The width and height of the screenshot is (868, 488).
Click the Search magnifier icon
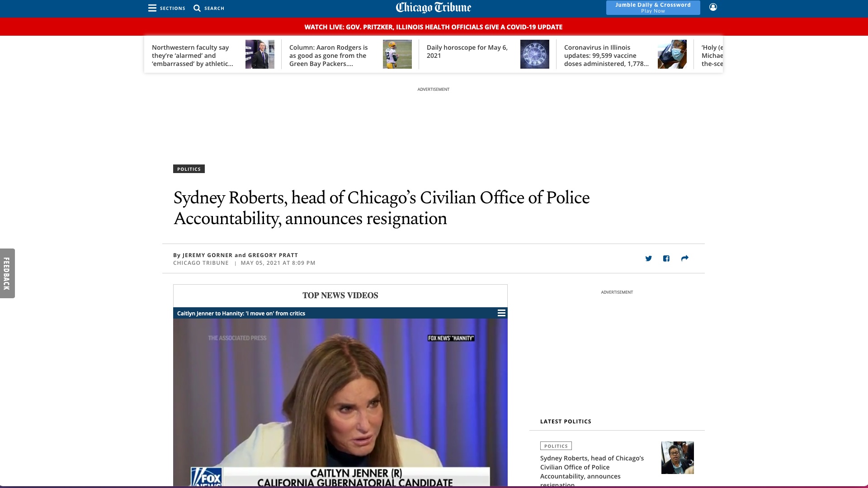(197, 8)
